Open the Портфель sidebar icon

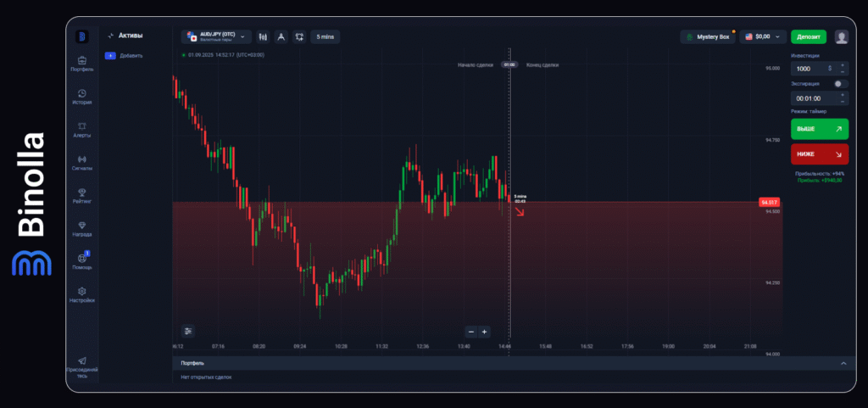point(82,63)
